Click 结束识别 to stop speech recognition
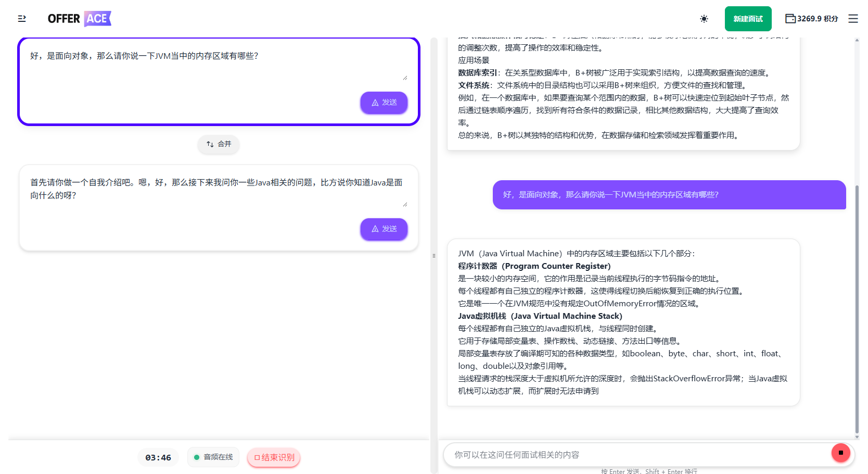This screenshot has width=868, height=474. (x=274, y=457)
